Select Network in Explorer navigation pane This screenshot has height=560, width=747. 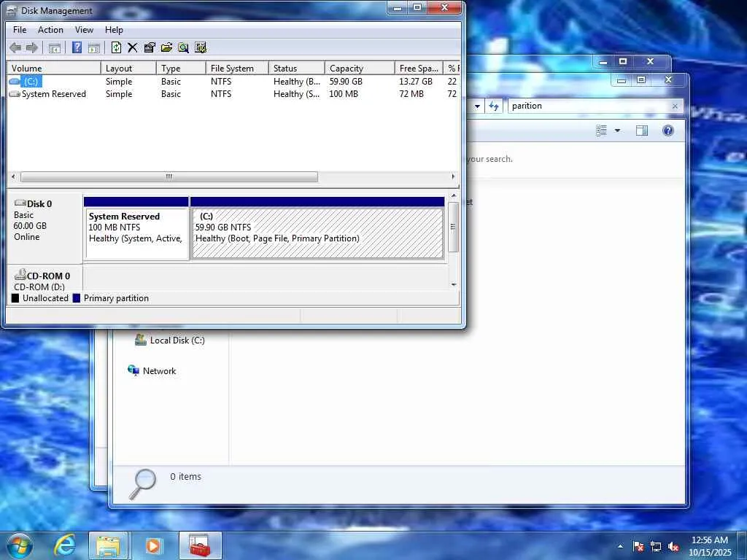(152, 370)
